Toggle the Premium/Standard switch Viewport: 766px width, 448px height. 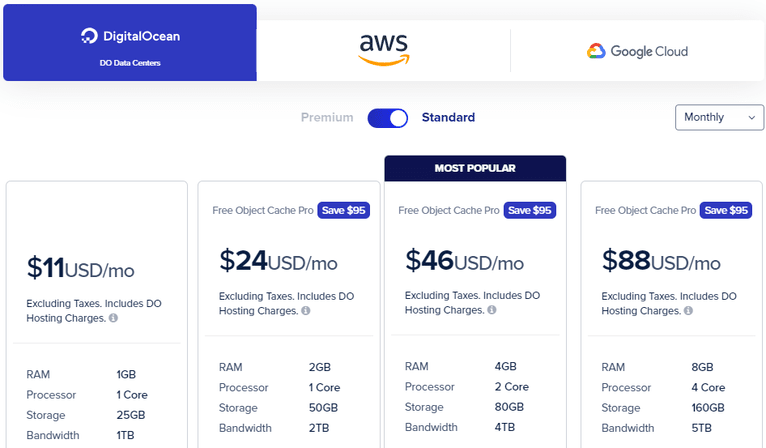pyautogui.click(x=388, y=118)
